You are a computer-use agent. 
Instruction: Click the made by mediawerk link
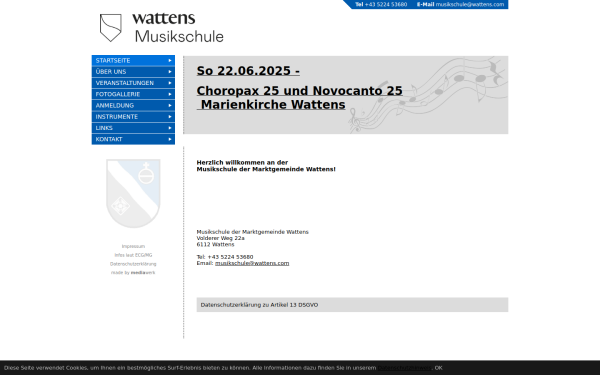[x=133, y=273]
